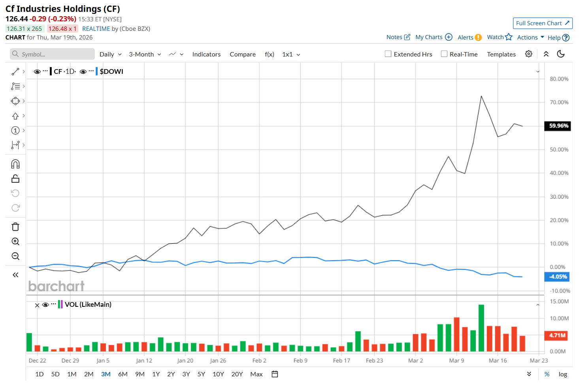Check the Real-Time option
Screen dimensions: 588x385
pos(444,54)
